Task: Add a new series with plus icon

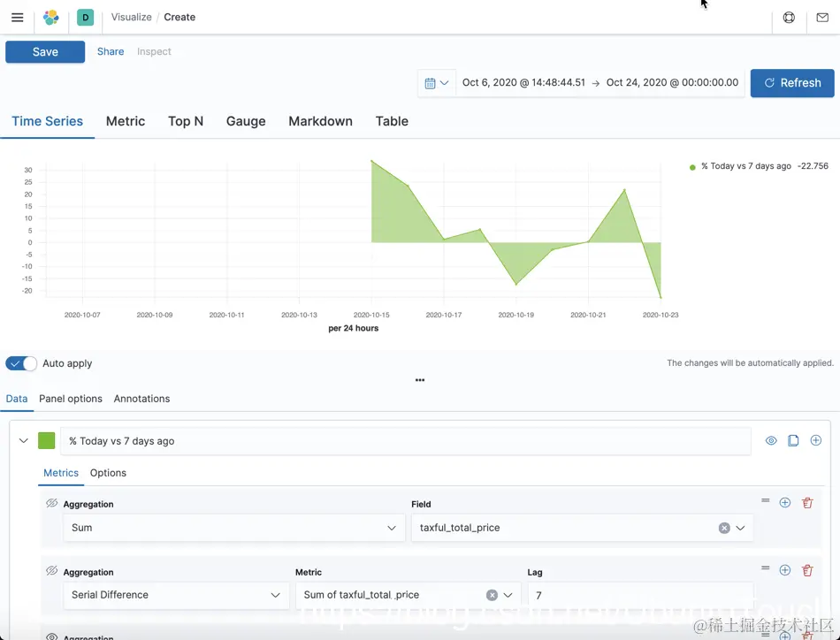Action: tap(815, 440)
